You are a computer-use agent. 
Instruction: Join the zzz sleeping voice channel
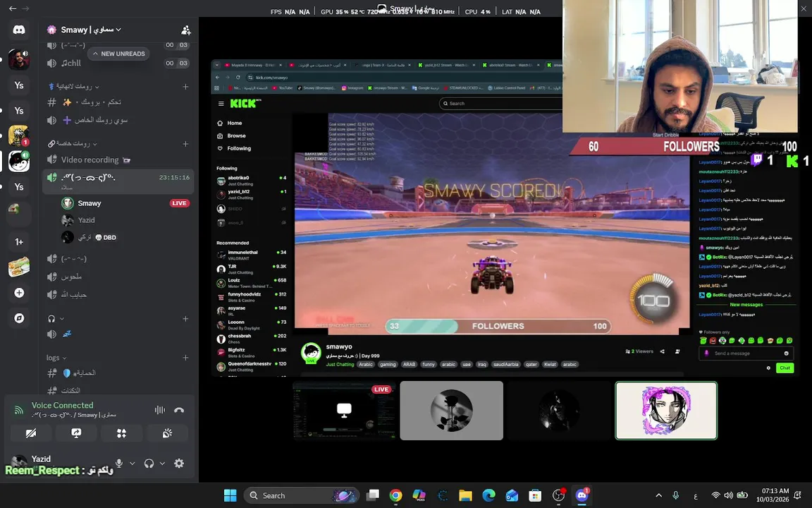coord(118,334)
